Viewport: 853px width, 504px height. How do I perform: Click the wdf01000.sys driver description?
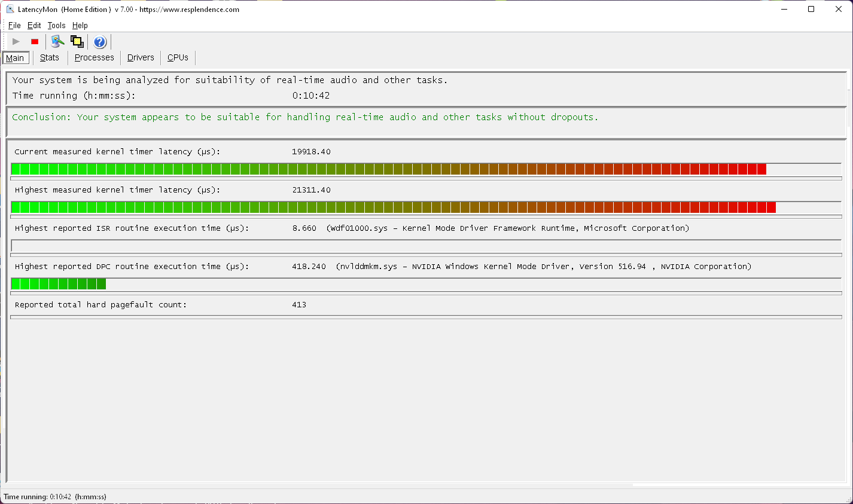pyautogui.click(x=508, y=228)
